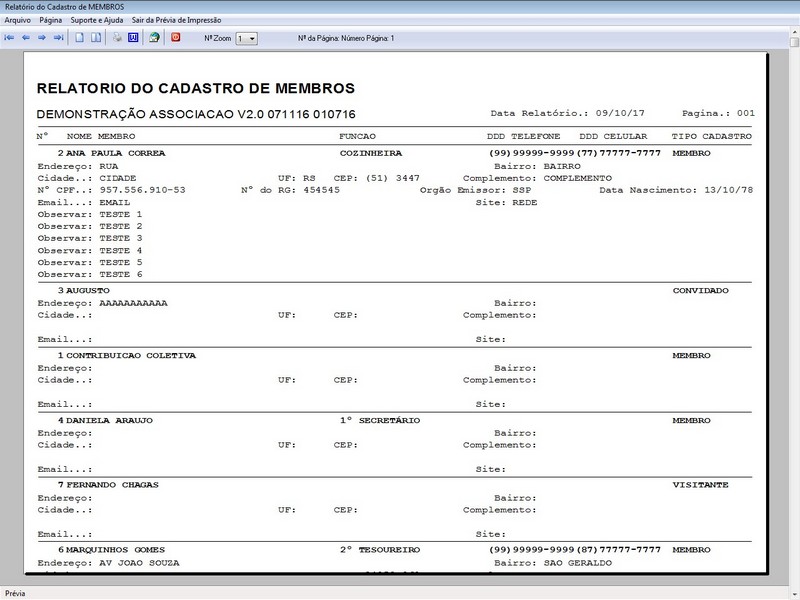800x600 pixels.
Task: Click the CONVIDADO cadastro type
Action: (701, 290)
